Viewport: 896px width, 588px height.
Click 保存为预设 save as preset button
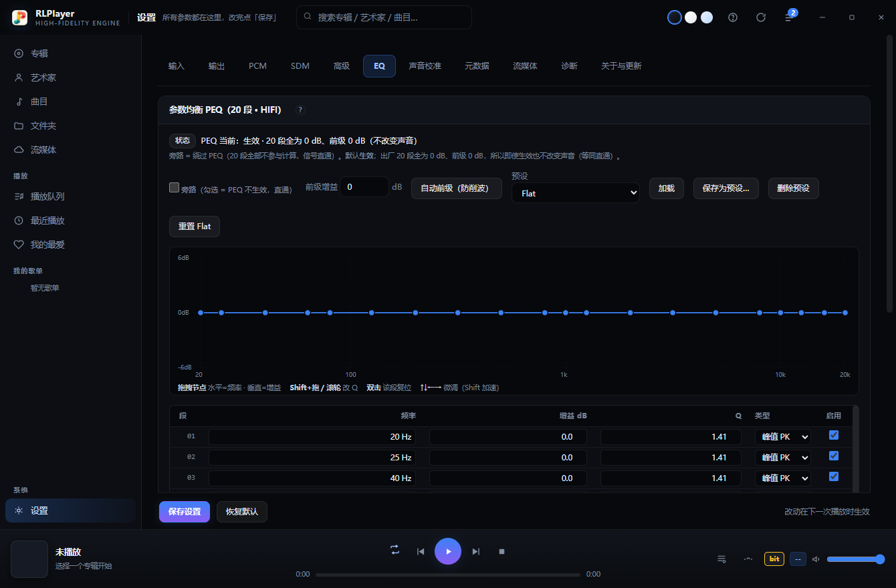tap(726, 188)
